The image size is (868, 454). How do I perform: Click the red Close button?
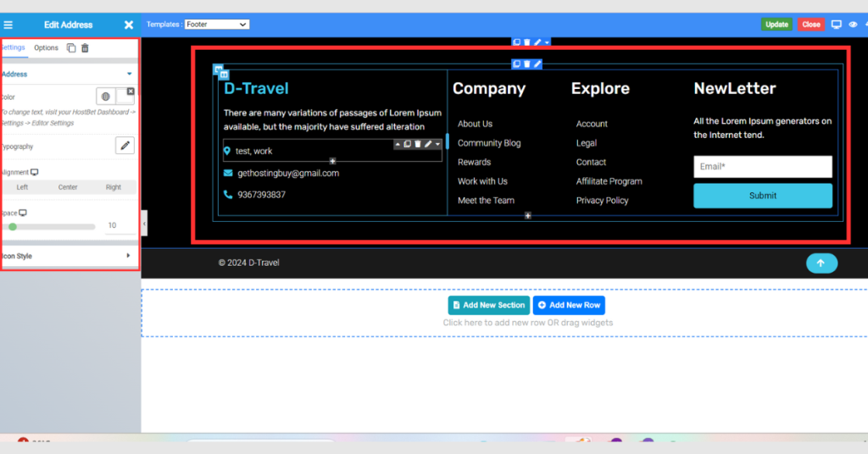811,25
